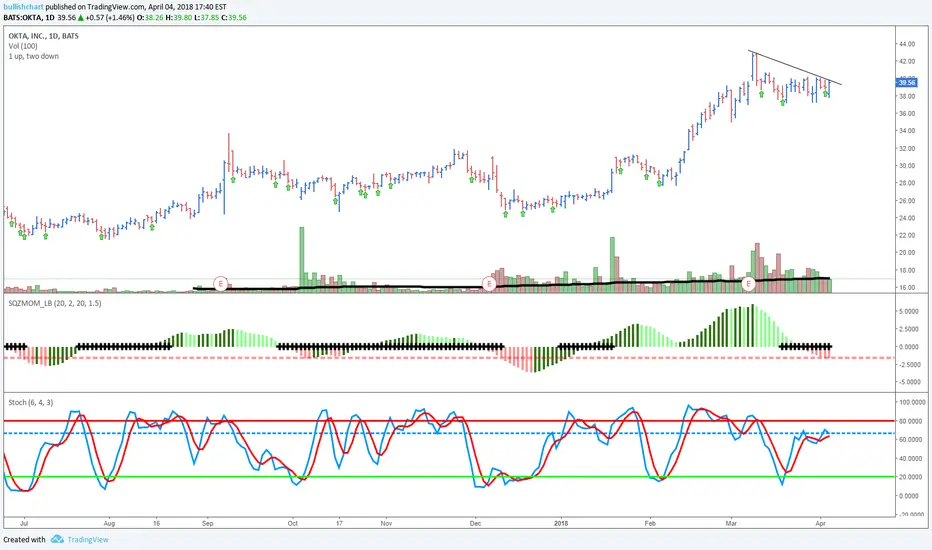Viewport: 932px width, 550px height.
Task: Click the green up-triangle beside +0.57 in header
Action: click(81, 18)
